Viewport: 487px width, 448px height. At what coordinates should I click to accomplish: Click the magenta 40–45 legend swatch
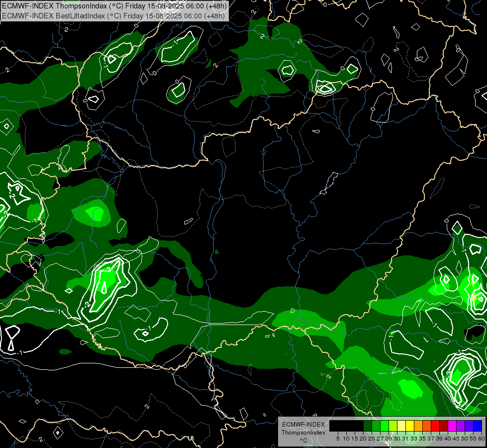tap(452, 426)
